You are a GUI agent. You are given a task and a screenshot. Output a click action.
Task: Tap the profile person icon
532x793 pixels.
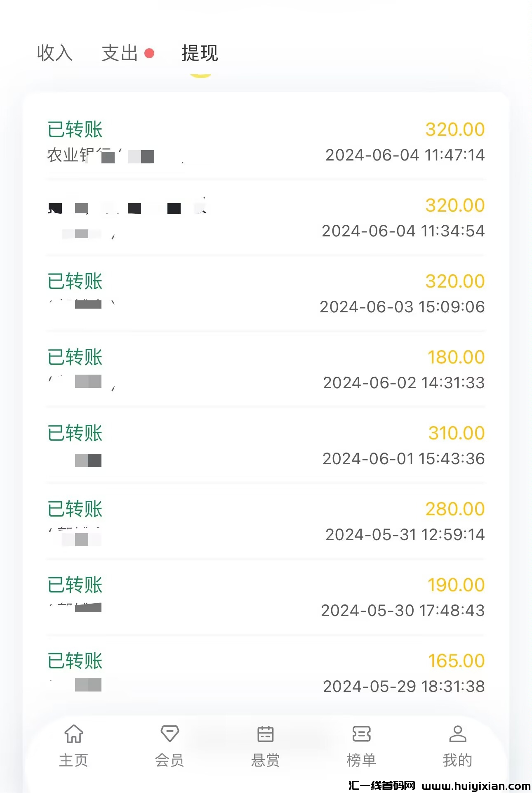pyautogui.click(x=457, y=734)
